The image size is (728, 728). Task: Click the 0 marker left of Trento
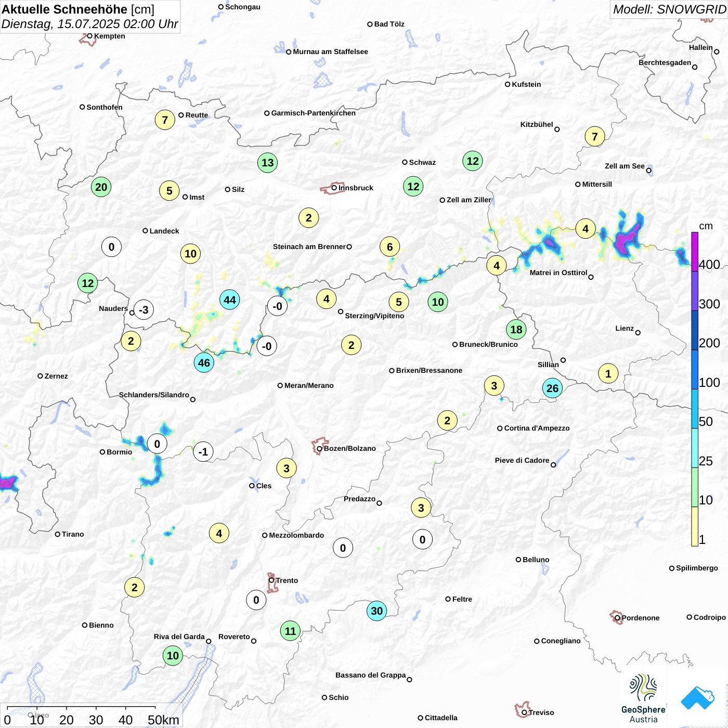(256, 600)
